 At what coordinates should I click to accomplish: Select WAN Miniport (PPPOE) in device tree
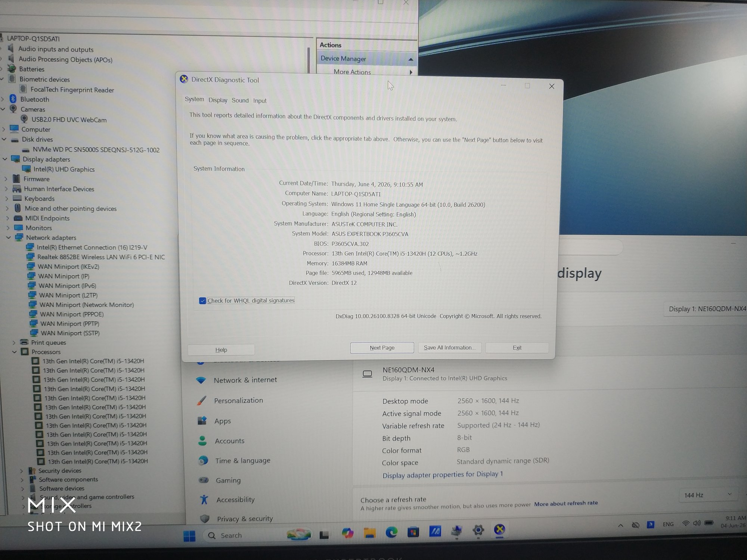pos(72,314)
